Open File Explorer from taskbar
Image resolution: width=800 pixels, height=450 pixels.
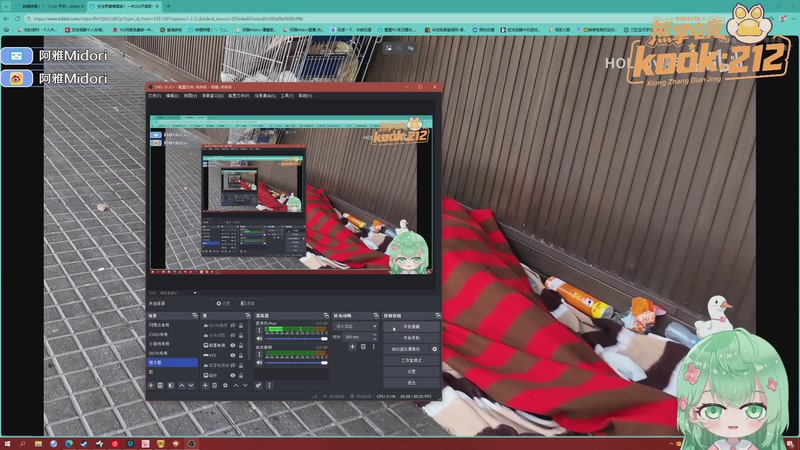[38, 444]
